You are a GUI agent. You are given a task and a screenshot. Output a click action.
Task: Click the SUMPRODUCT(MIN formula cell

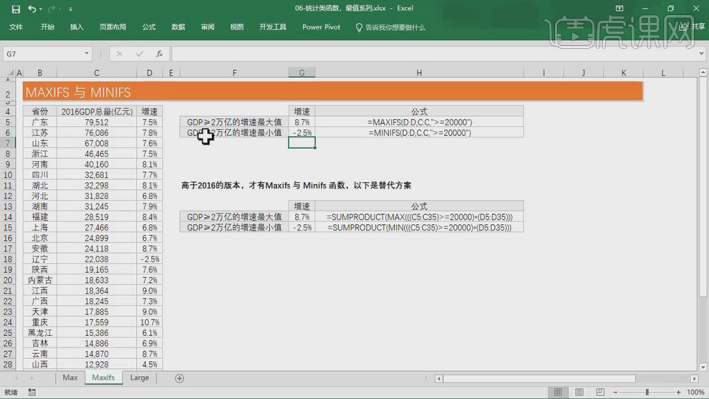point(419,227)
